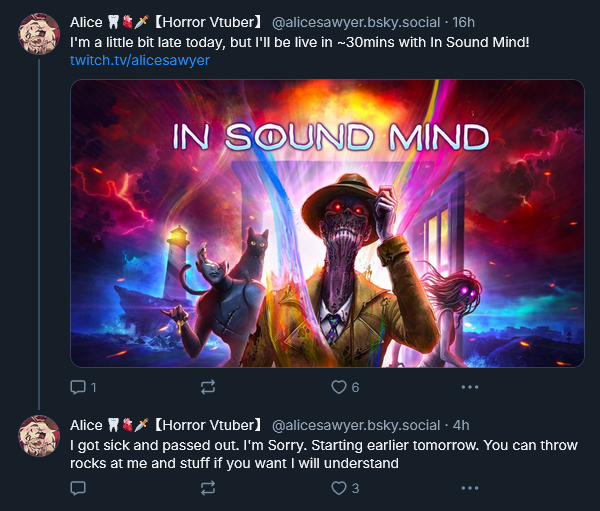Open the twitch.tv/alicesawyer link
Viewport: 600px width, 511px height.
tap(140, 60)
